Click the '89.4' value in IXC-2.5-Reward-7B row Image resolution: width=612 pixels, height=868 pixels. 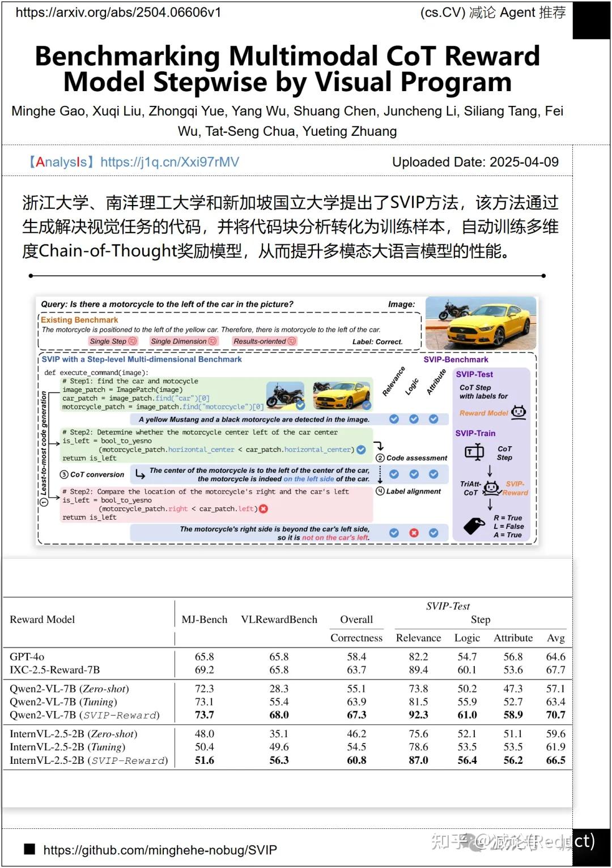click(418, 670)
